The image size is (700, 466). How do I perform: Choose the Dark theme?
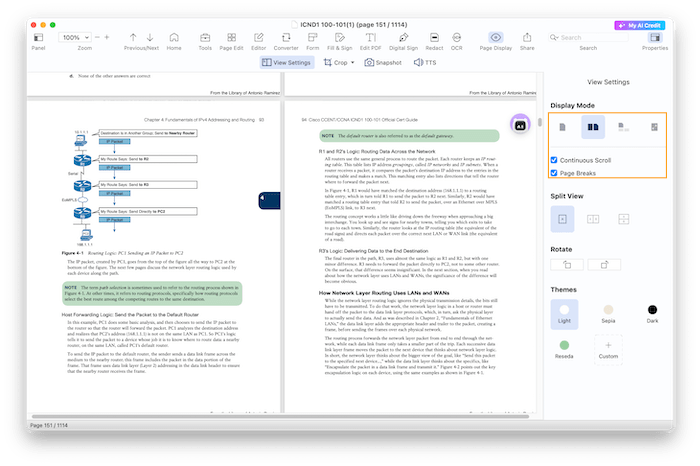(652, 314)
